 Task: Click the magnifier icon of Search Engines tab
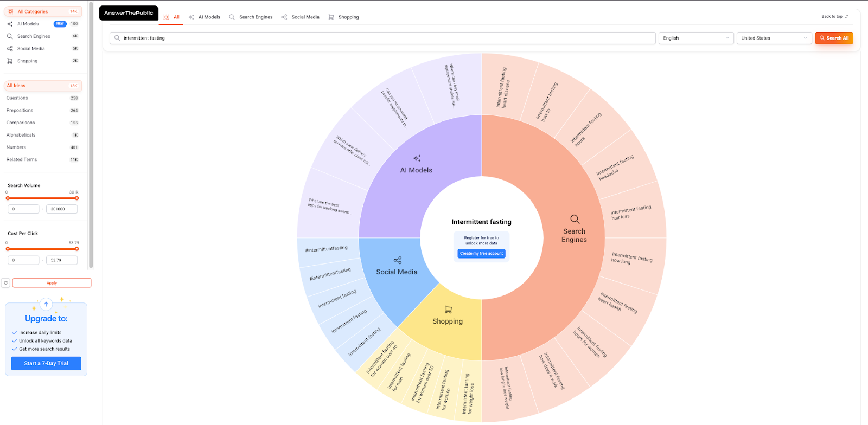(x=232, y=17)
